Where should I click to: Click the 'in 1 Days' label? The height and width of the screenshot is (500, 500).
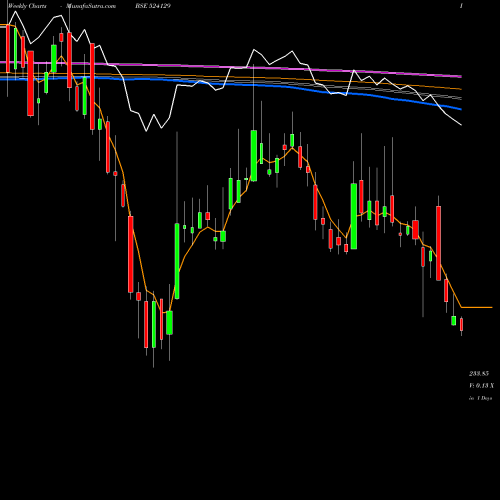[480, 398]
